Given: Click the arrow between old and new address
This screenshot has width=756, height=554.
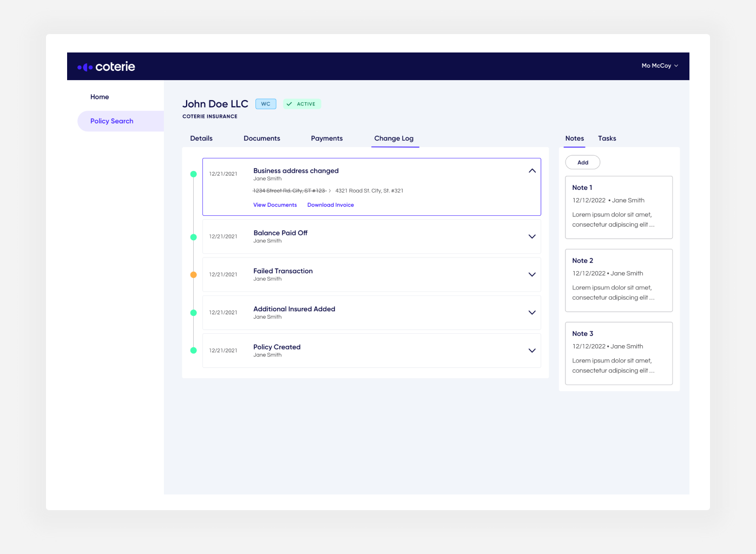Looking at the screenshot, I should point(330,190).
